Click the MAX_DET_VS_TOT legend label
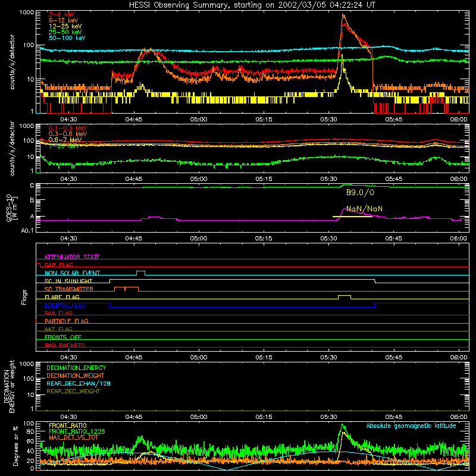476x476 pixels. pos(74,437)
